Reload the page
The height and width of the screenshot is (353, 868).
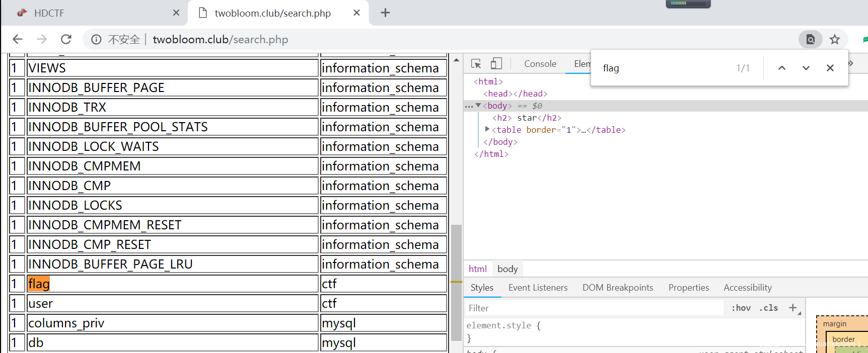point(66,39)
